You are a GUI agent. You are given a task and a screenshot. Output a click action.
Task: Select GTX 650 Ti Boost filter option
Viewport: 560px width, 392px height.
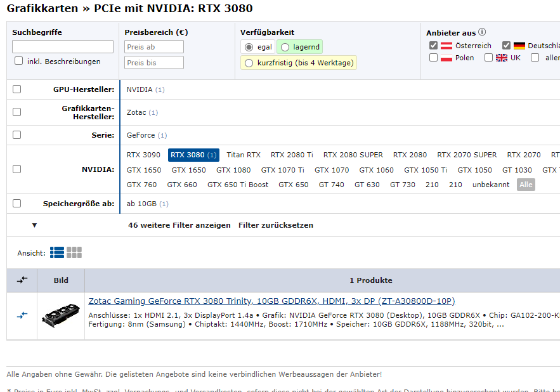[238, 185]
